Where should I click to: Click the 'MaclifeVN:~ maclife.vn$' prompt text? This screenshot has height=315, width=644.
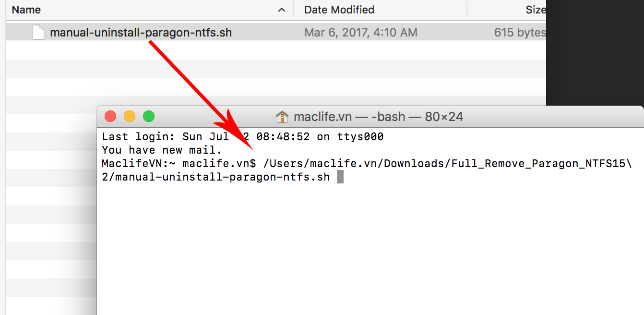(x=179, y=164)
